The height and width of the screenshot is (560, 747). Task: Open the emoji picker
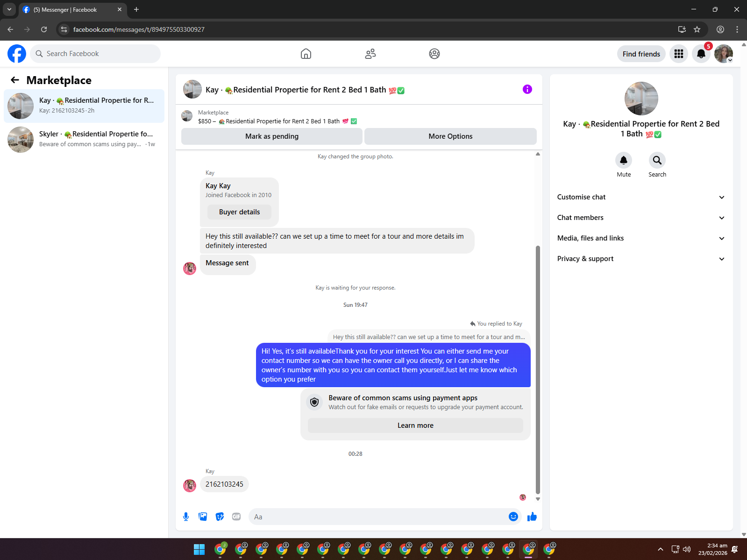[513, 517]
